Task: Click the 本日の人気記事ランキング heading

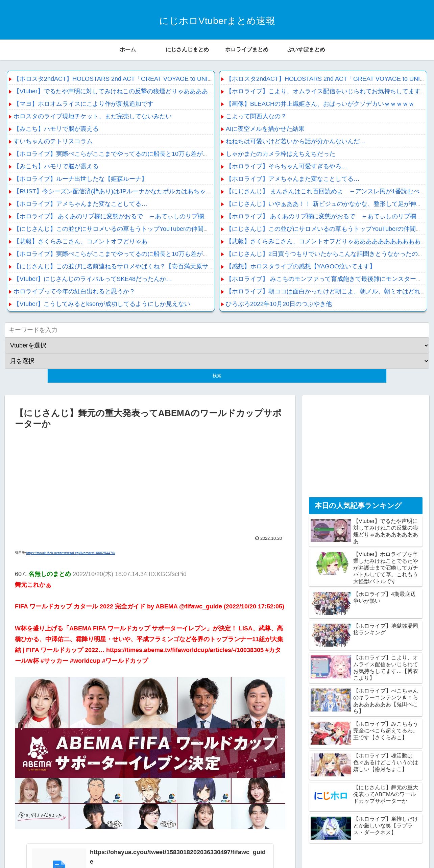Action: (366, 506)
